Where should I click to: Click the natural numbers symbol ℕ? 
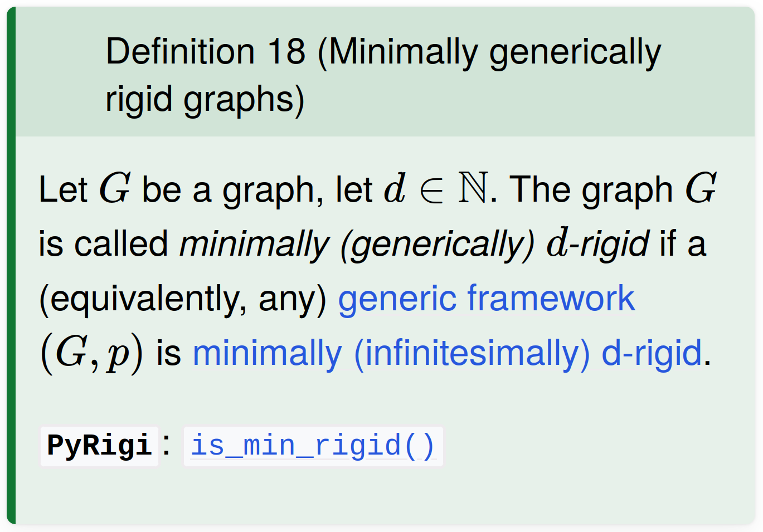click(473, 188)
